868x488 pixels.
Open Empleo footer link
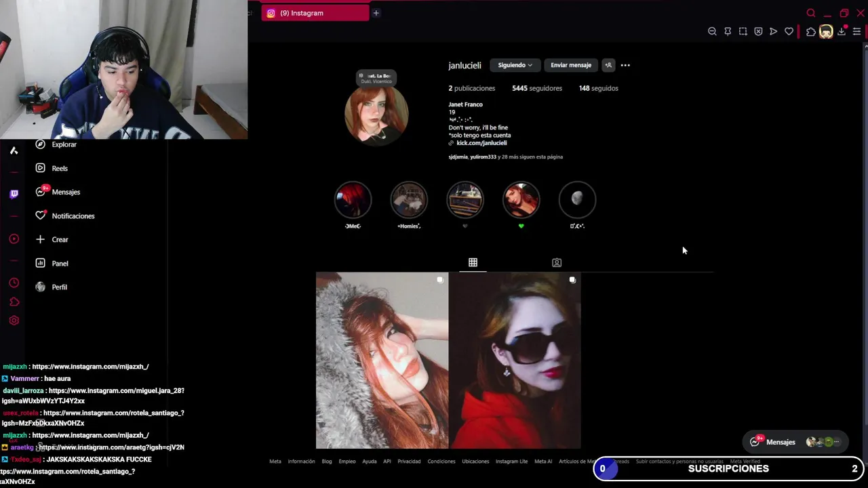pyautogui.click(x=347, y=462)
